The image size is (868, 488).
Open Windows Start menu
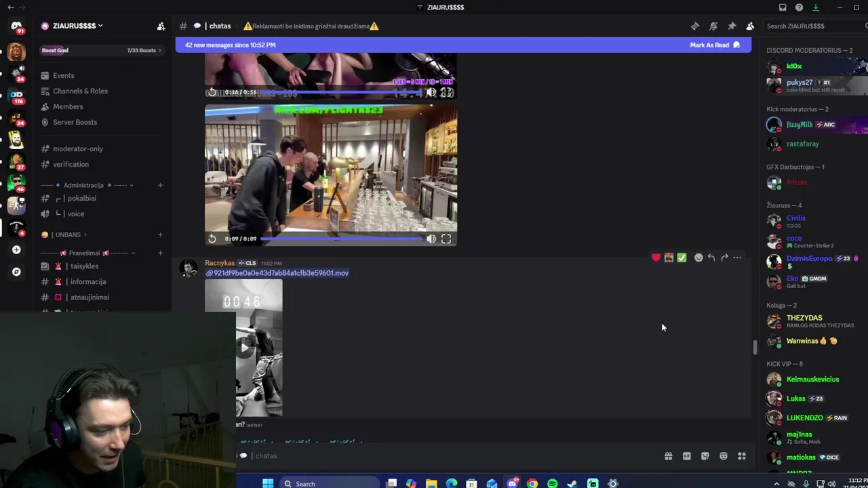[268, 483]
